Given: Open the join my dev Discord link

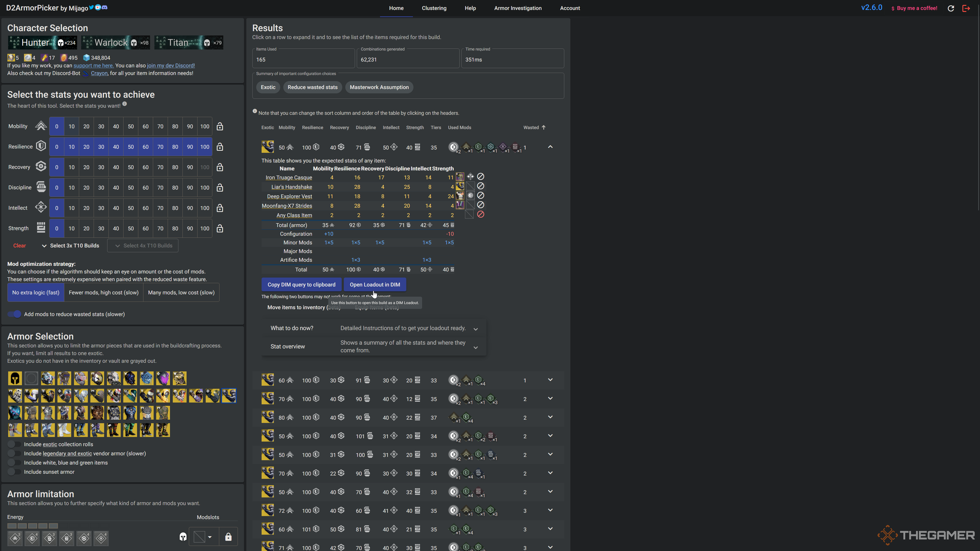Looking at the screenshot, I should click(x=171, y=65).
